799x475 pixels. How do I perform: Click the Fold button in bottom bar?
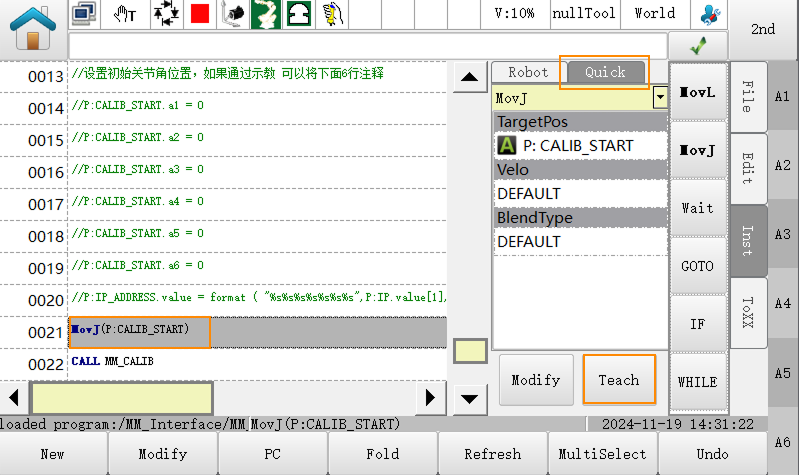click(x=382, y=454)
